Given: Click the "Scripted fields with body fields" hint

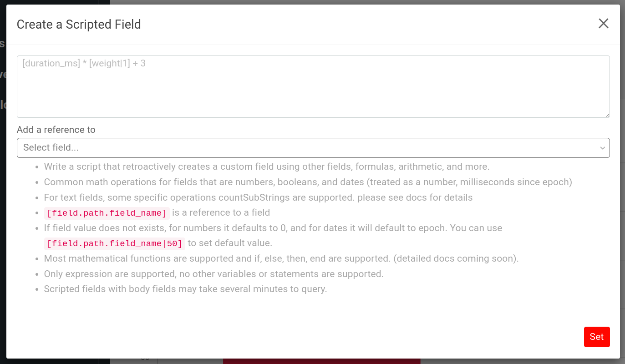Looking at the screenshot, I should 185,289.
